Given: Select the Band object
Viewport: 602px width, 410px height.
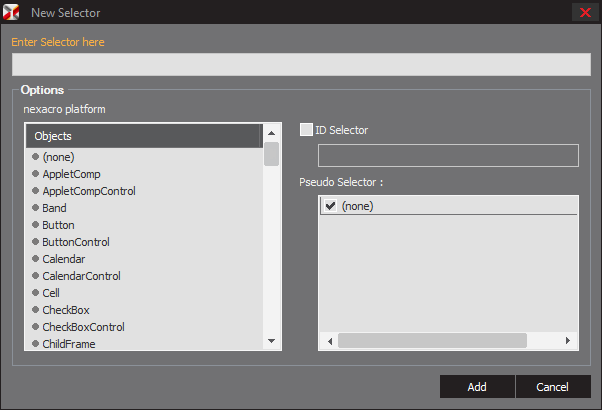Looking at the screenshot, I should (54, 208).
